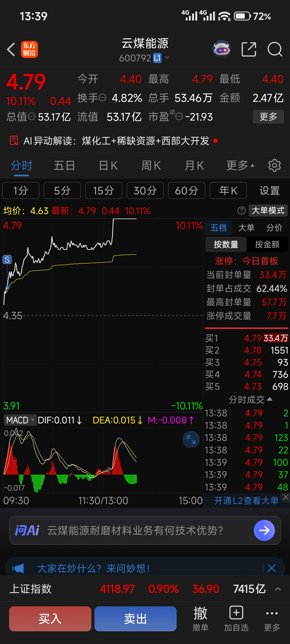Screen dimensions: 290x644
Task: Open the Eastmoney (东方财富) logo
Action: (x=29, y=49)
